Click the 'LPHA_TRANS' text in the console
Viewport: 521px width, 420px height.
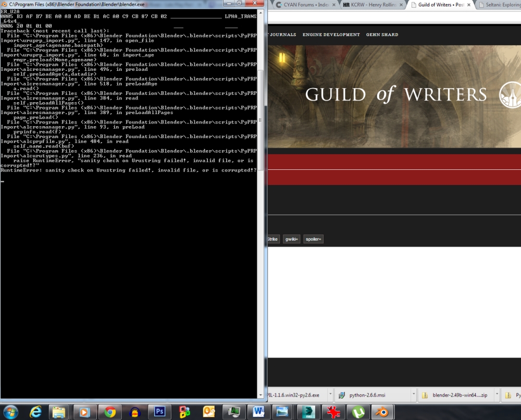(241, 16)
